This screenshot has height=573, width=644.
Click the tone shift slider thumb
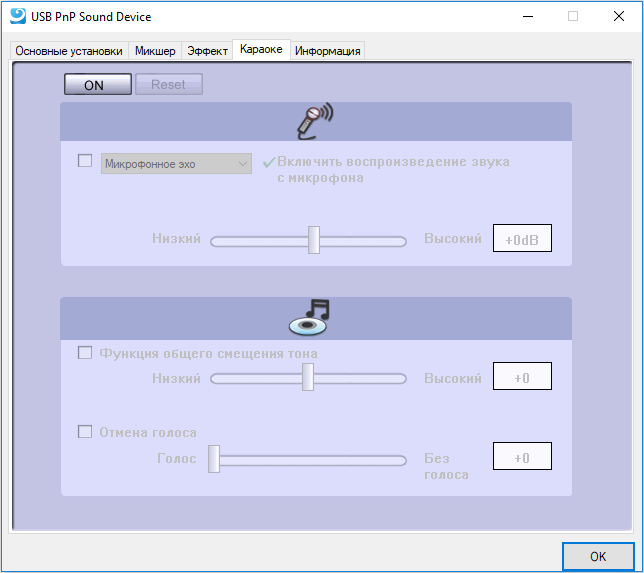(x=308, y=377)
